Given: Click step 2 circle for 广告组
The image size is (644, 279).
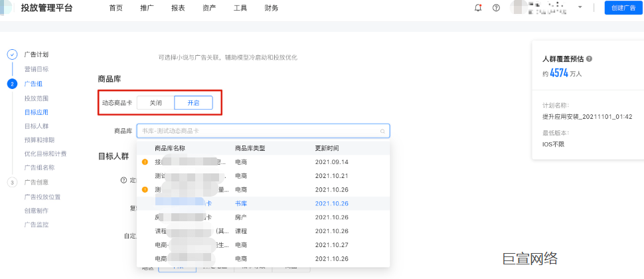Looking at the screenshot, I should 13,84.
